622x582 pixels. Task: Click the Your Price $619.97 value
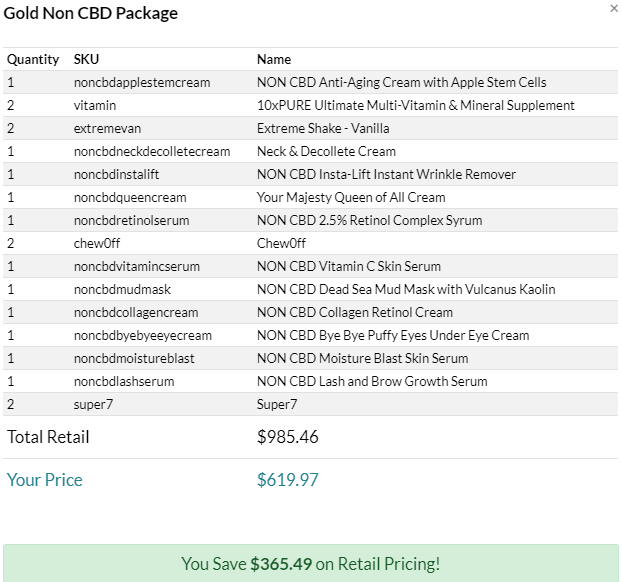(288, 480)
